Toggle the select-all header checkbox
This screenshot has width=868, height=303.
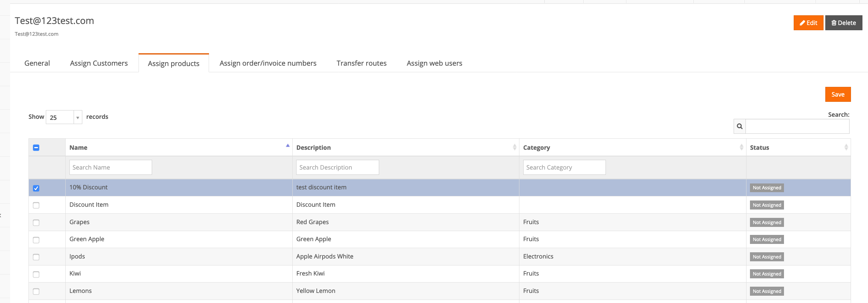[36, 148]
